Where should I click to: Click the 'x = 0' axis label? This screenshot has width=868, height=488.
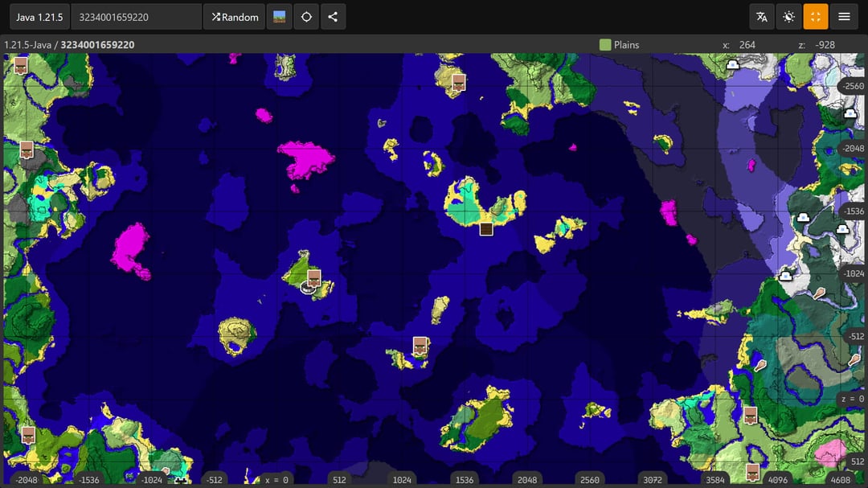coord(276,480)
